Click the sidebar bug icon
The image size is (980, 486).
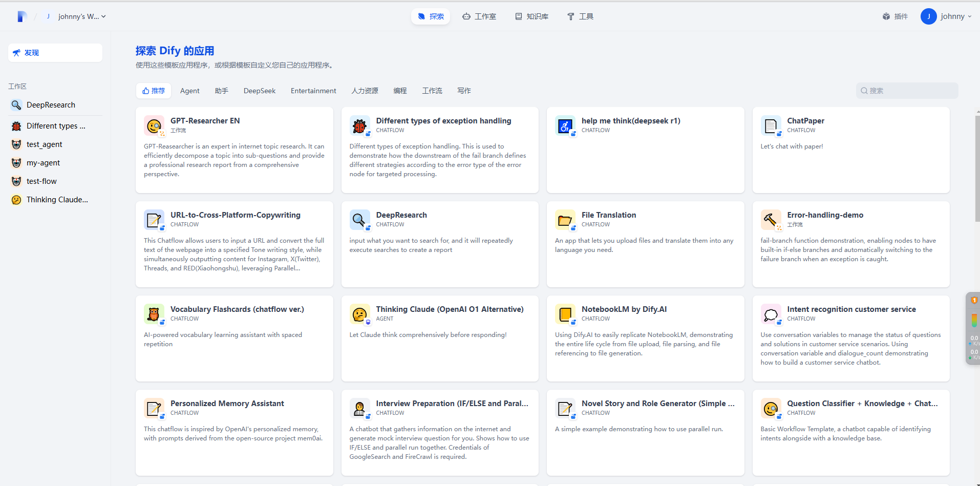click(x=16, y=126)
